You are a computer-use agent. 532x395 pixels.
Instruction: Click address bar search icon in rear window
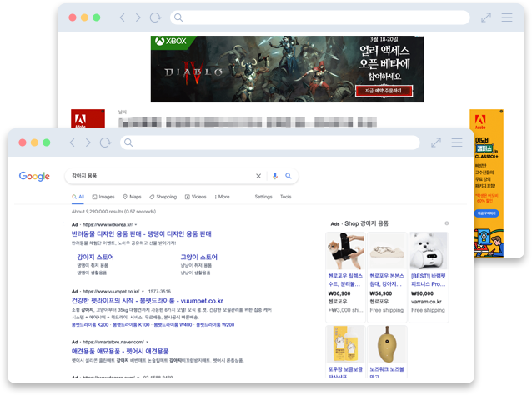click(x=178, y=17)
